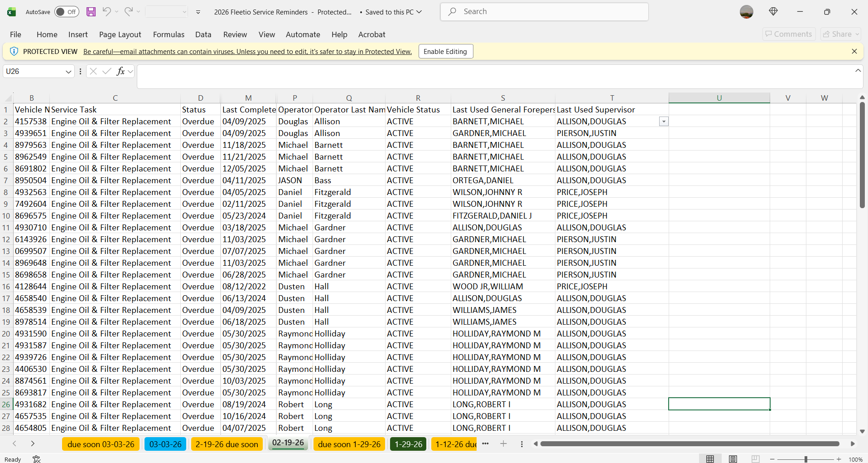Switch to Normal view in status bar
Viewport: 868px width, 463px height.
(710, 459)
